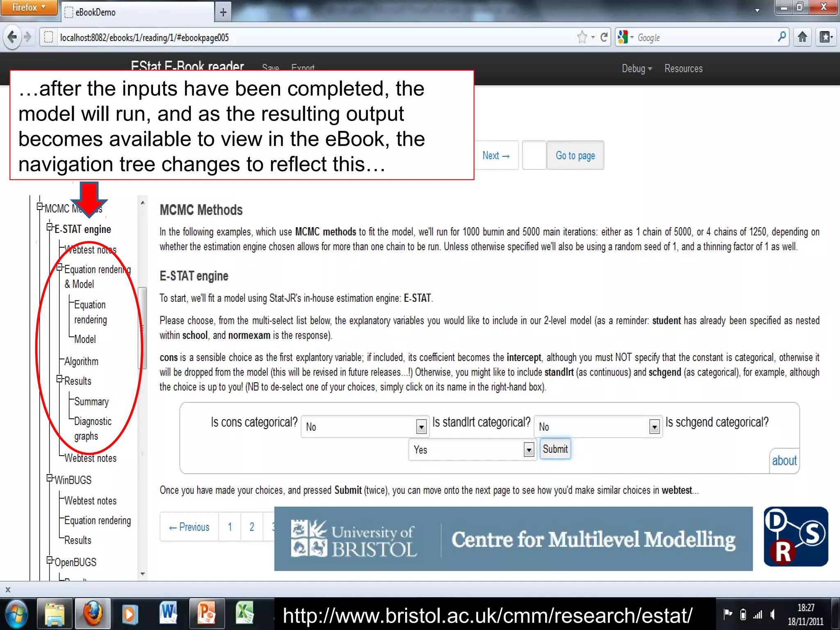Image resolution: width=840 pixels, height=630 pixels.
Task: Click the bookmarks menu icon
Action: [x=826, y=37]
